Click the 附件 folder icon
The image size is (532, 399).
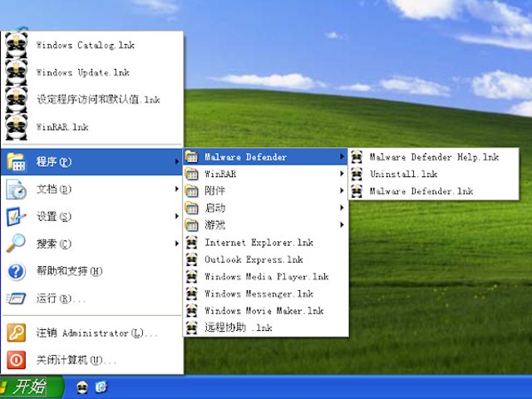pyautogui.click(x=192, y=191)
